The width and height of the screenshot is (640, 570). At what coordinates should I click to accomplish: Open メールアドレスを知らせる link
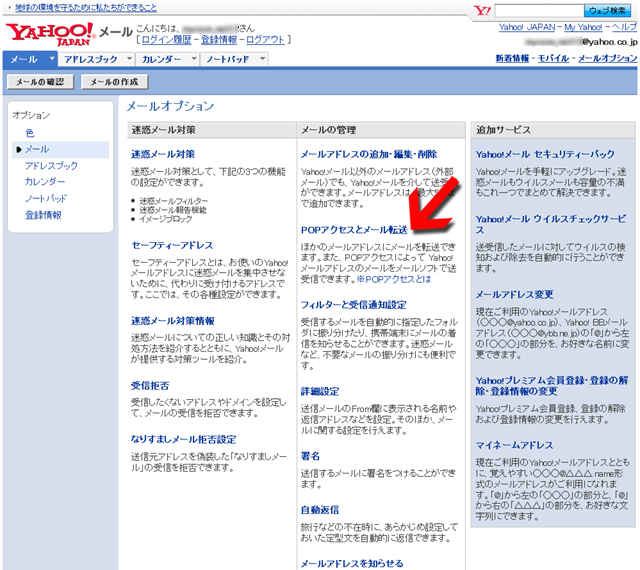[x=352, y=564]
